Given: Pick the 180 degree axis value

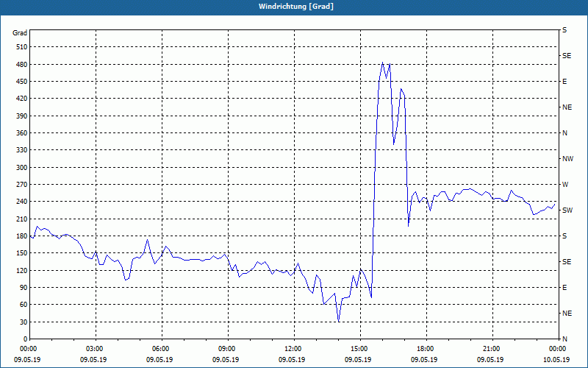Looking at the screenshot, I should point(22,236).
